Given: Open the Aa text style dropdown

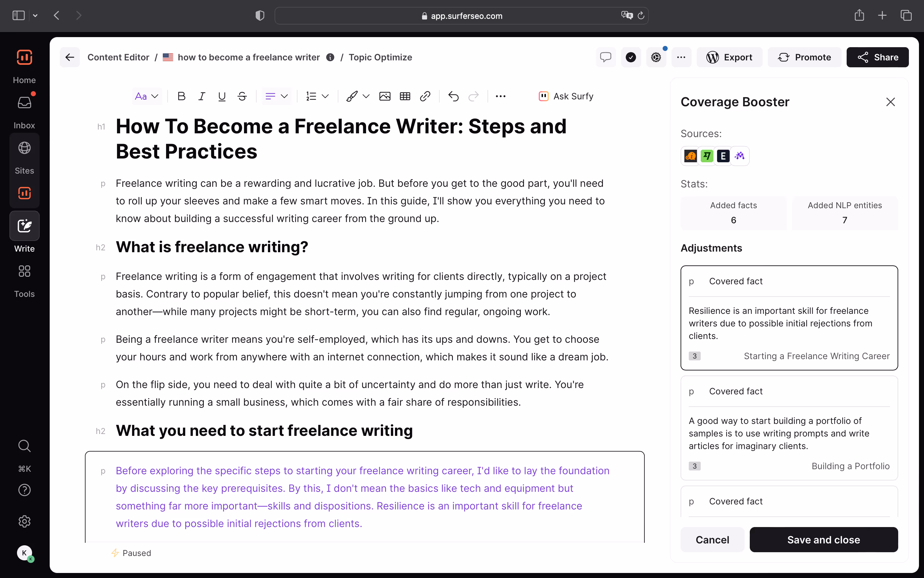Looking at the screenshot, I should click(147, 96).
